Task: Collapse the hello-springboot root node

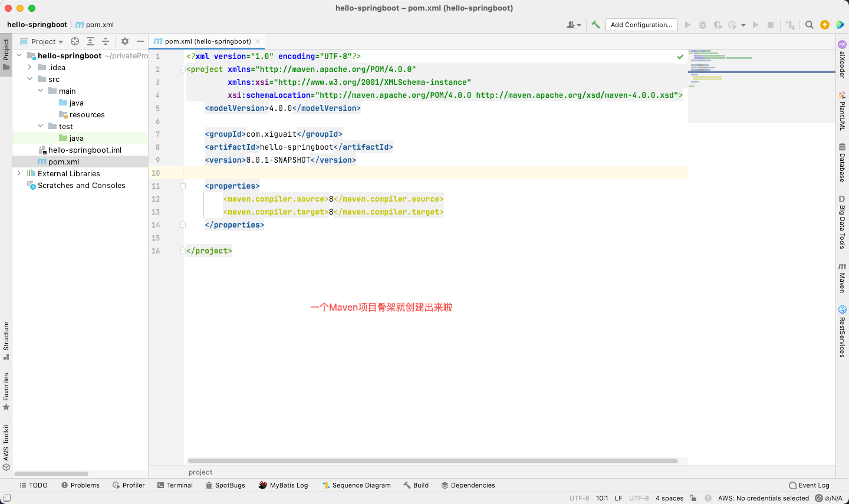Action: 19,55
